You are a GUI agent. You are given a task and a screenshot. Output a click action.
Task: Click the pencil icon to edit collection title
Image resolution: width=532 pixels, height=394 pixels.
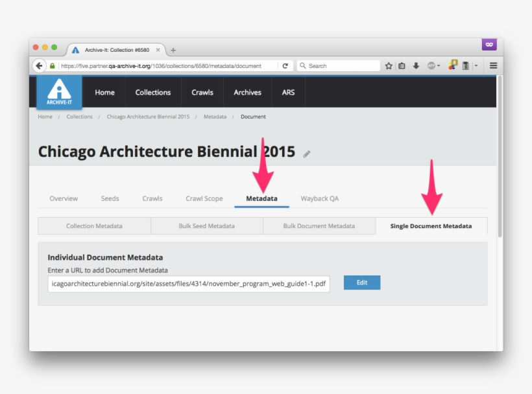click(306, 153)
